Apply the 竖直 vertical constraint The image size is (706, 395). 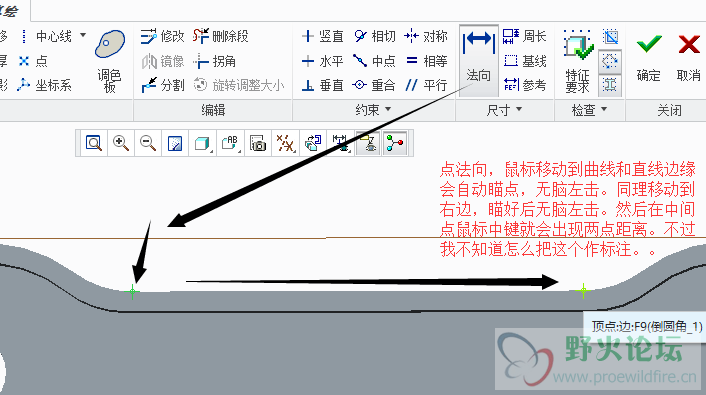(x=322, y=36)
